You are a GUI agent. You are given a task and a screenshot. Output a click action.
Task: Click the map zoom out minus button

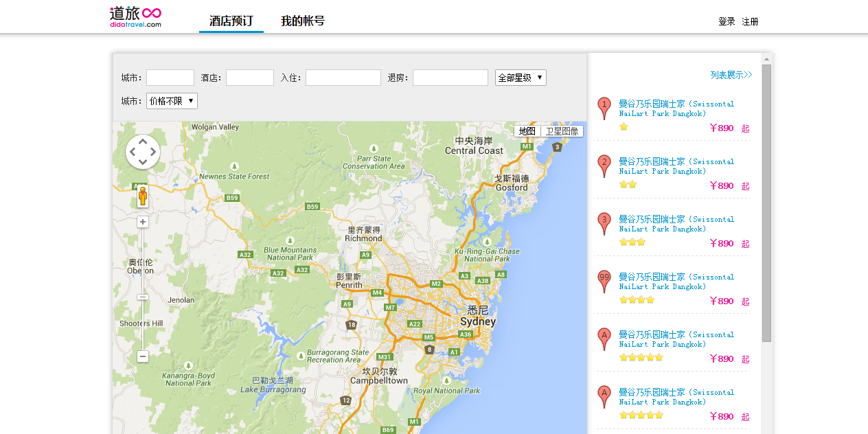[x=143, y=356]
